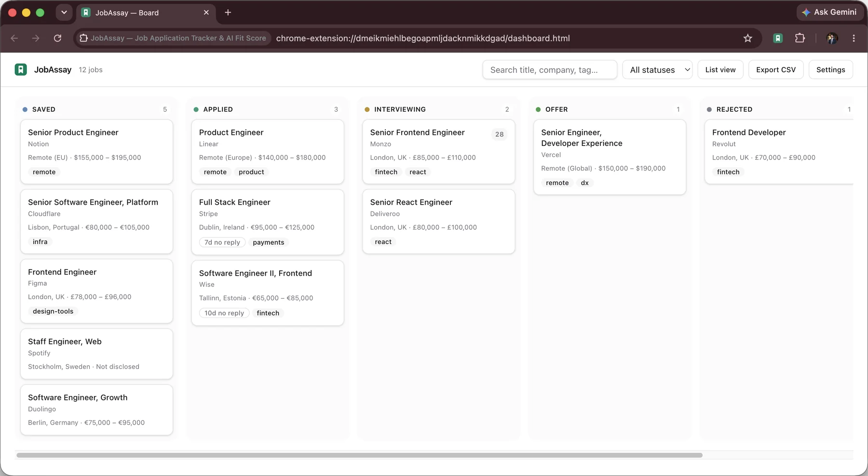This screenshot has height=476, width=868.
Task: Focus the search title, company, tag field
Action: [550, 70]
